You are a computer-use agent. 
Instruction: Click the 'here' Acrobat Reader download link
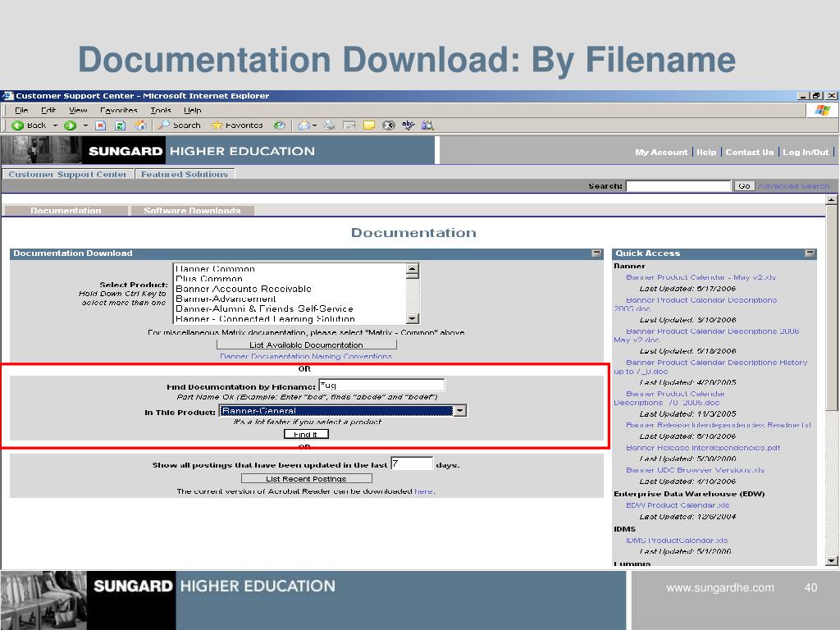(423, 491)
